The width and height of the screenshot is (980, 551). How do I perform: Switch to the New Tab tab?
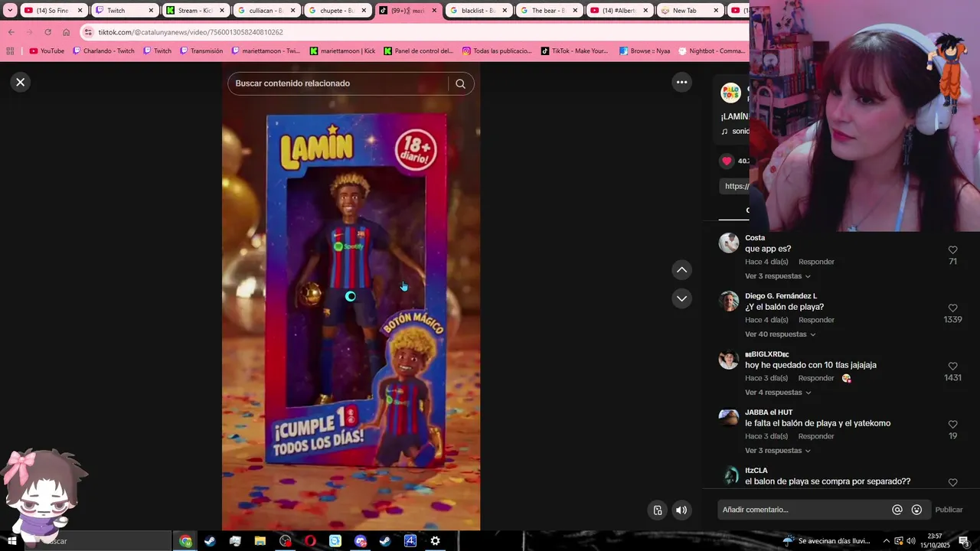pos(690,11)
